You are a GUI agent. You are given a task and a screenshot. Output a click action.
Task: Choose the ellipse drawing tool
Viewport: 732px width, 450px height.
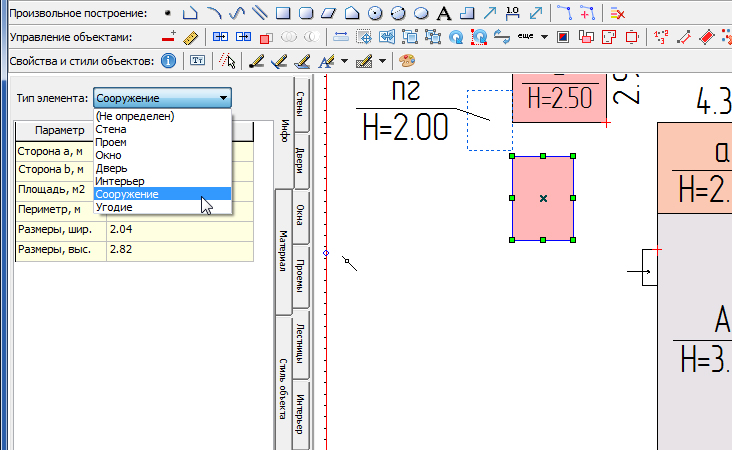pos(421,13)
